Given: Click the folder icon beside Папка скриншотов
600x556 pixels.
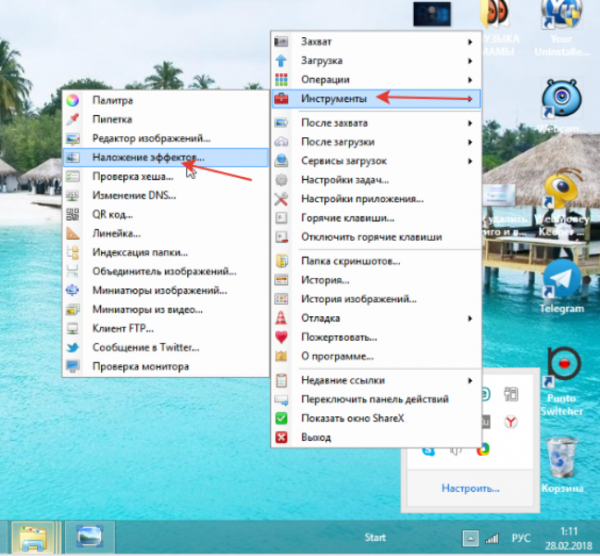Looking at the screenshot, I should [281, 261].
